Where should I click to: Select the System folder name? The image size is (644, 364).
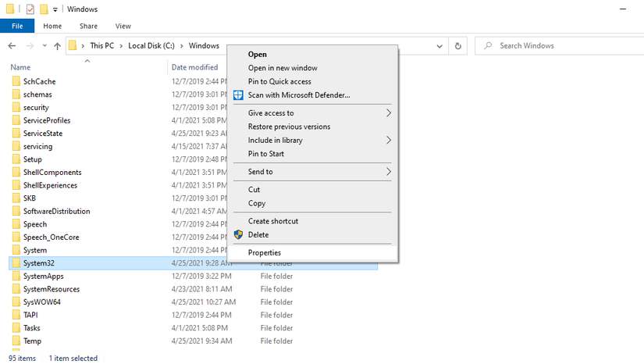click(x=35, y=250)
